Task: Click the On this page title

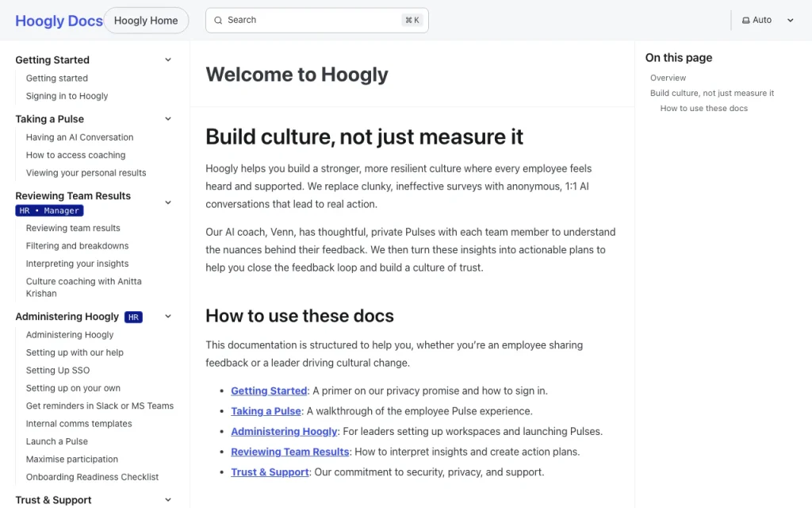Action: (x=679, y=57)
